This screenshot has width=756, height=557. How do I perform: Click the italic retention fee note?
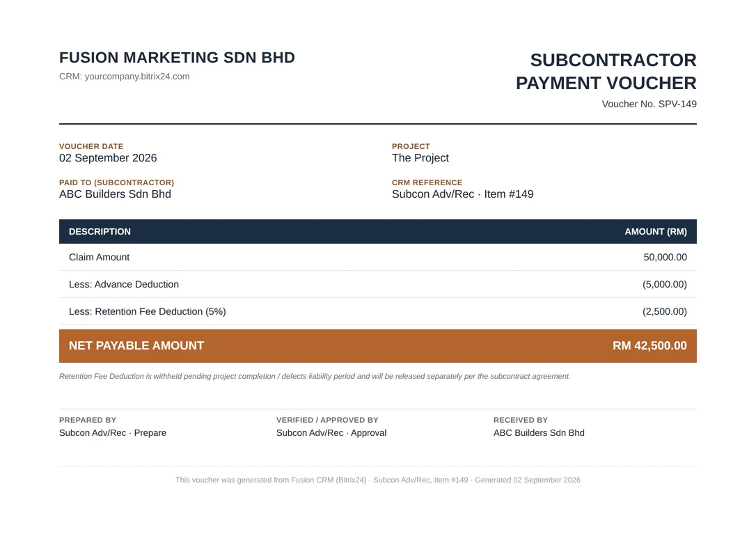(315, 376)
